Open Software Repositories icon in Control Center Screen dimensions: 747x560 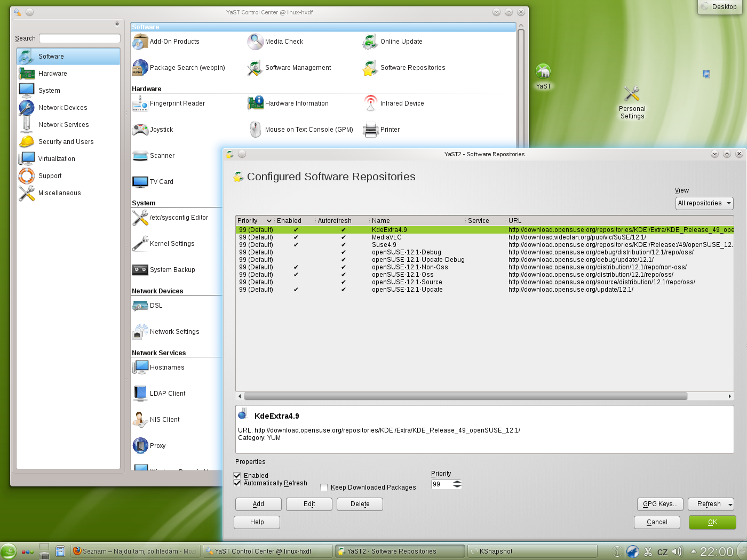(370, 68)
